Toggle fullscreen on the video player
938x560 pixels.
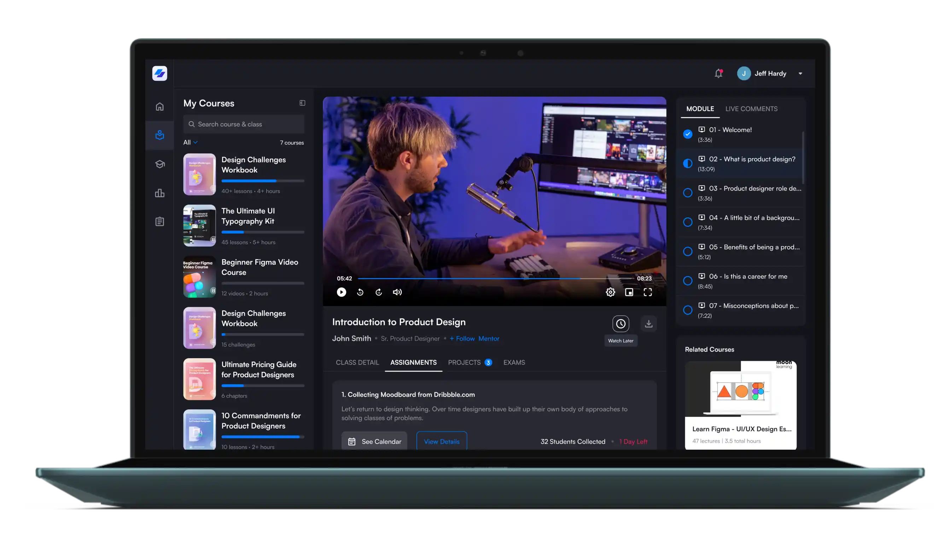[x=648, y=292]
